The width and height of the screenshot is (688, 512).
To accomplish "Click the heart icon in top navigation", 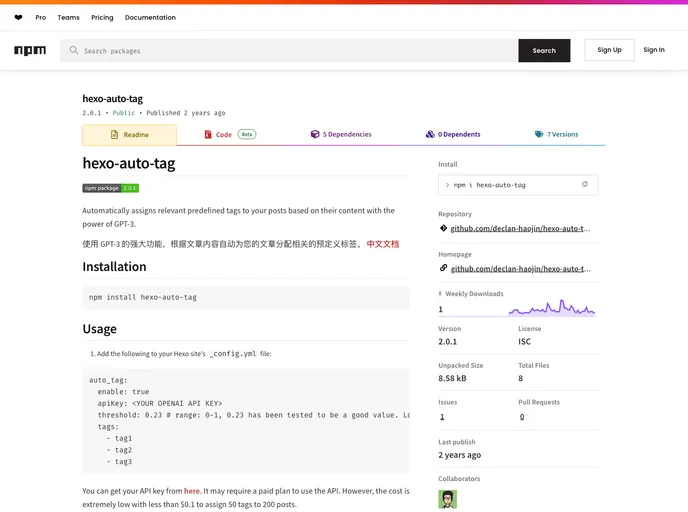I will pos(18,18).
